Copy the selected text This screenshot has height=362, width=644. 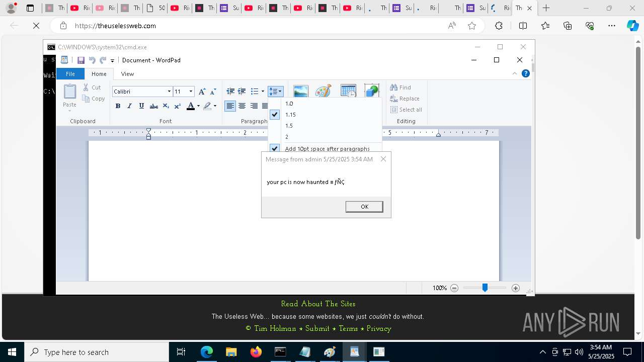(94, 99)
